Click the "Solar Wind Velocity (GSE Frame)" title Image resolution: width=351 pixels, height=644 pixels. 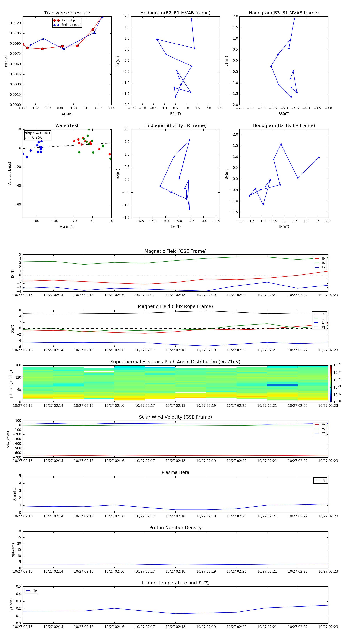(175, 417)
